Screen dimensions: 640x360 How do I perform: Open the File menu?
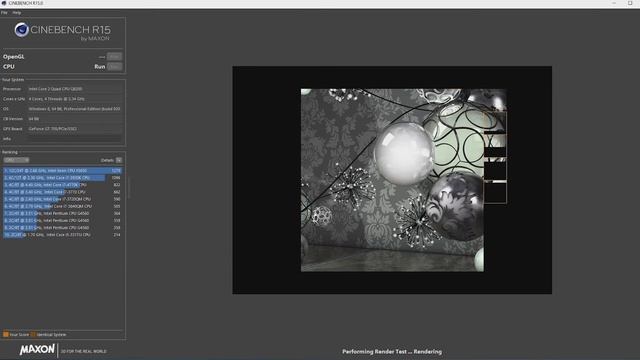coord(4,13)
